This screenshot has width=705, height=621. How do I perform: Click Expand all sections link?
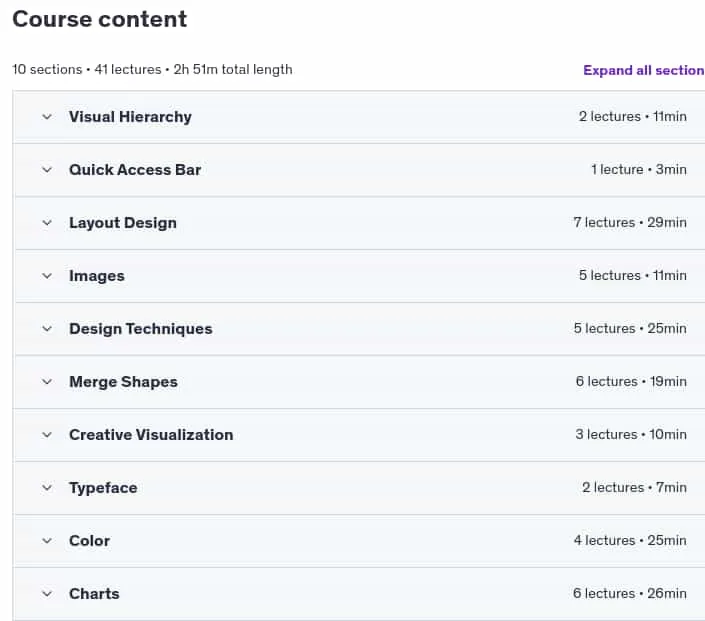coord(644,70)
